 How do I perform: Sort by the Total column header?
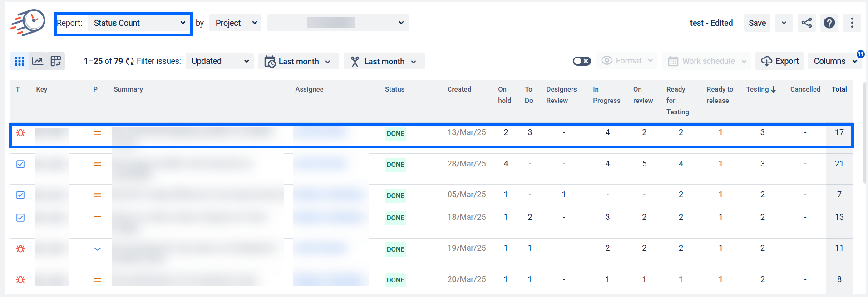[x=839, y=89]
